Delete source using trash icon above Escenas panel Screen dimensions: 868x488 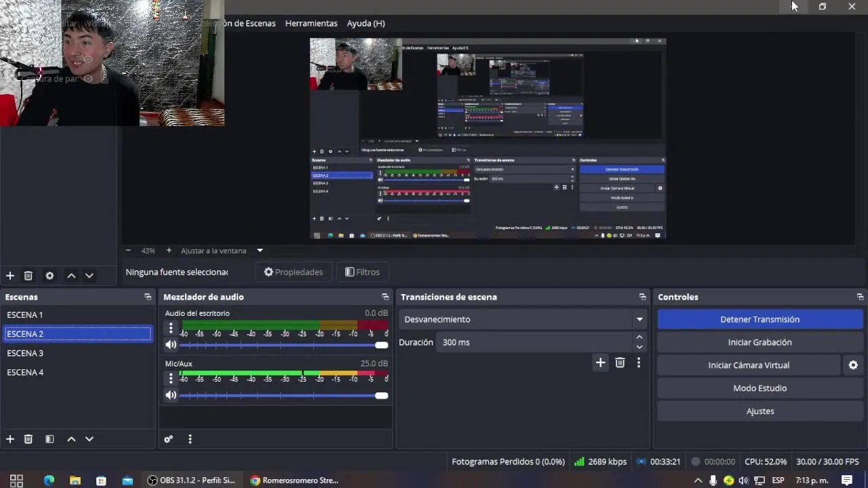[x=28, y=276]
